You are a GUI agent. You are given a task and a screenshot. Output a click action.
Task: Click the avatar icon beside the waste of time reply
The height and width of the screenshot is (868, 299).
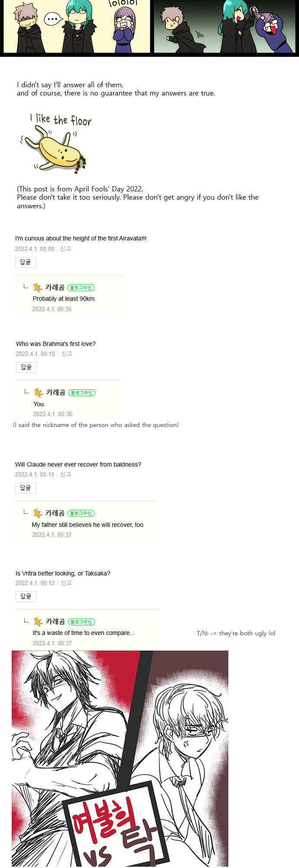point(38,621)
